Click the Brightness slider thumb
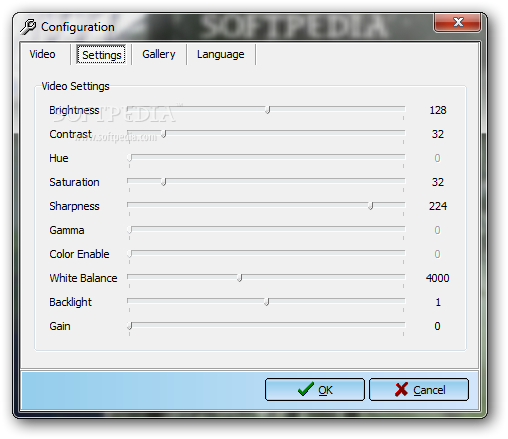 (267, 110)
